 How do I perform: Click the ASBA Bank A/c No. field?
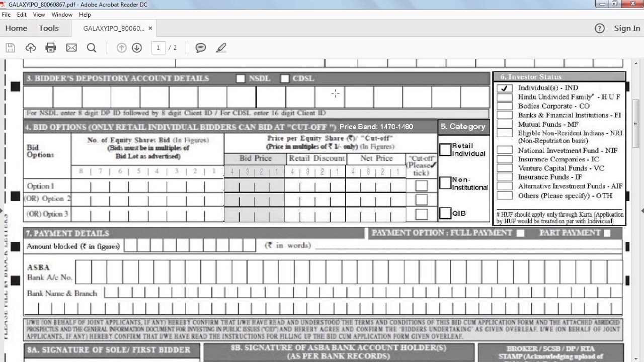click(x=349, y=271)
